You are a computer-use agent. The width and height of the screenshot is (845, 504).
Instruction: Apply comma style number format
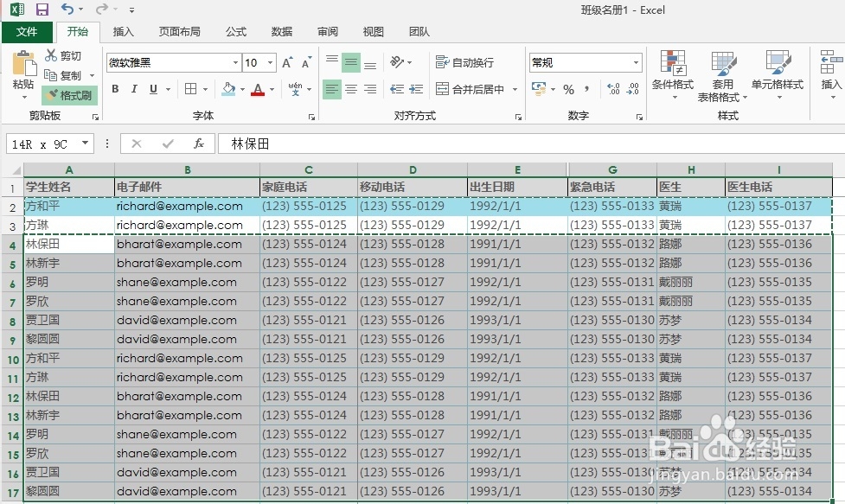click(x=587, y=89)
